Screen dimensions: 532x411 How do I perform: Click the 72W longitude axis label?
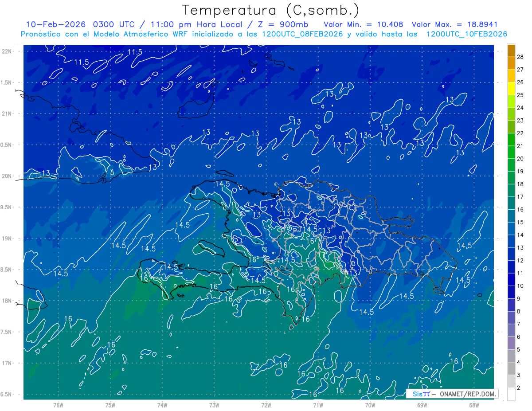pyautogui.click(x=266, y=405)
